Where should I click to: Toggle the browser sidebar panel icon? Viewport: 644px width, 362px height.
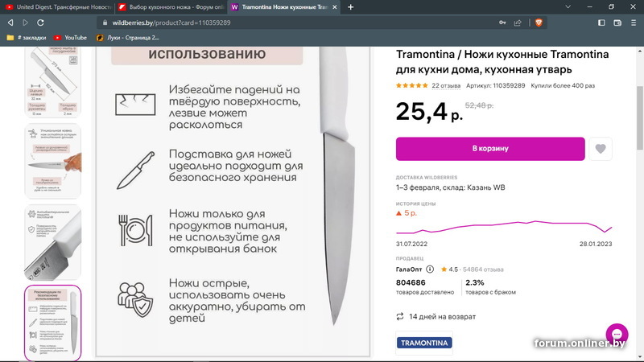(601, 23)
